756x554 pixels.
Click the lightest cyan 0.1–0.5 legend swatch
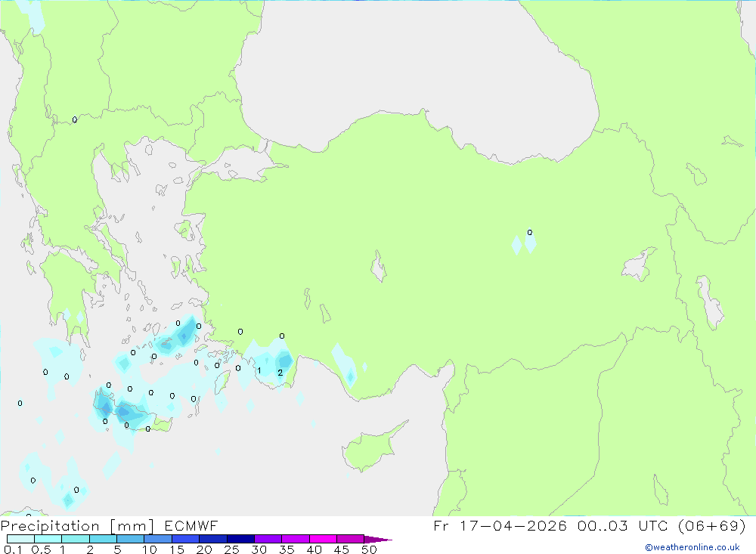pyautogui.click(x=20, y=539)
